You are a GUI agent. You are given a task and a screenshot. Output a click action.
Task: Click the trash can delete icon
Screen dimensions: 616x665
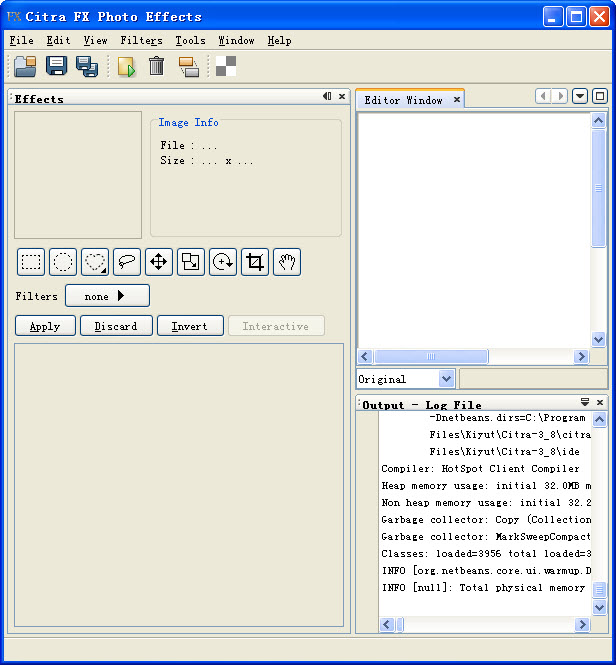coord(157,66)
